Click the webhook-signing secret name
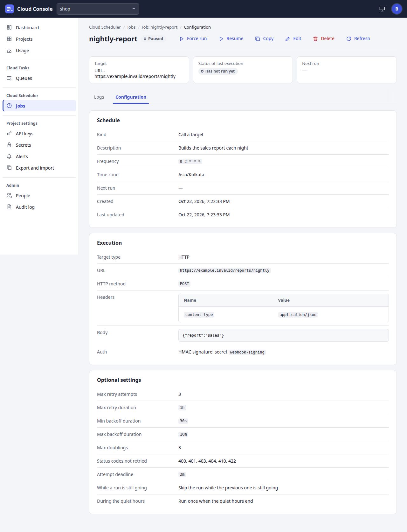 click(x=247, y=352)
